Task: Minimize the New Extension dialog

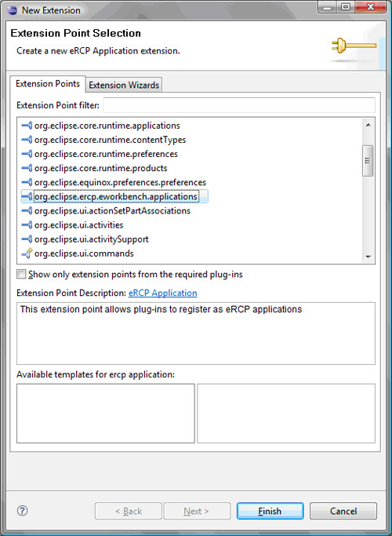Action: coord(328,7)
